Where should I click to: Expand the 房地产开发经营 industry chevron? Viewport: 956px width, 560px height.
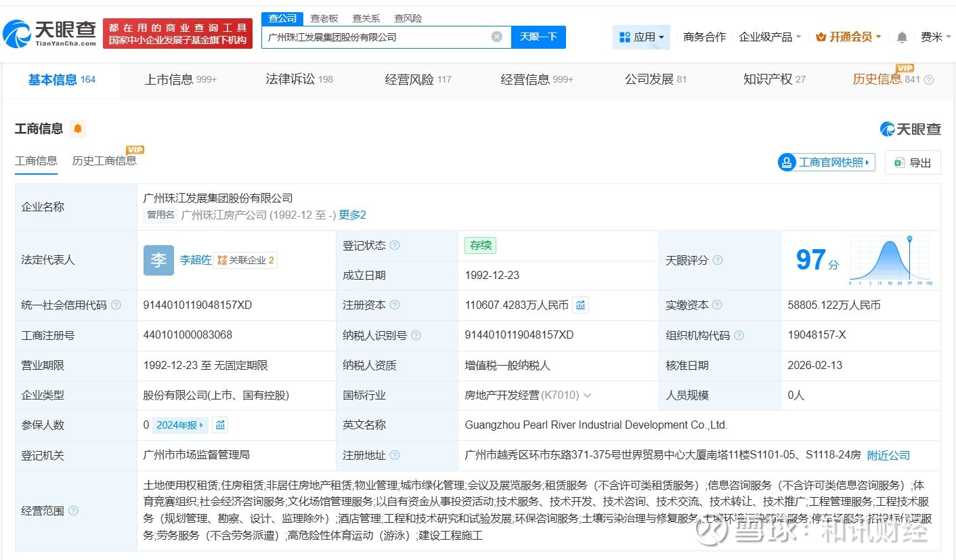587,395
